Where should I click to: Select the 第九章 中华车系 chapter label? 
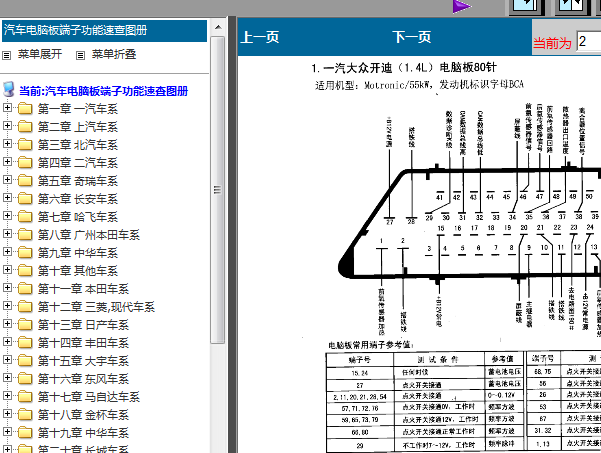point(78,253)
